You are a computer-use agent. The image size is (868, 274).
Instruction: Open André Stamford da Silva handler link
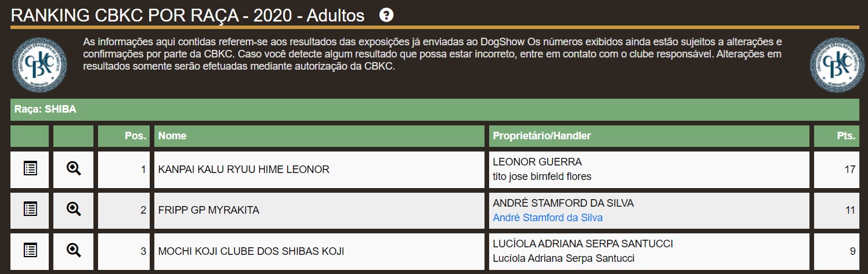point(547,218)
